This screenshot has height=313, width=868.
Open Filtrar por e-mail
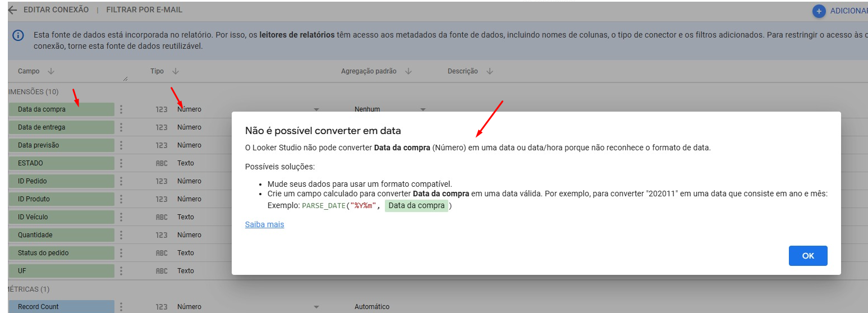pos(144,10)
